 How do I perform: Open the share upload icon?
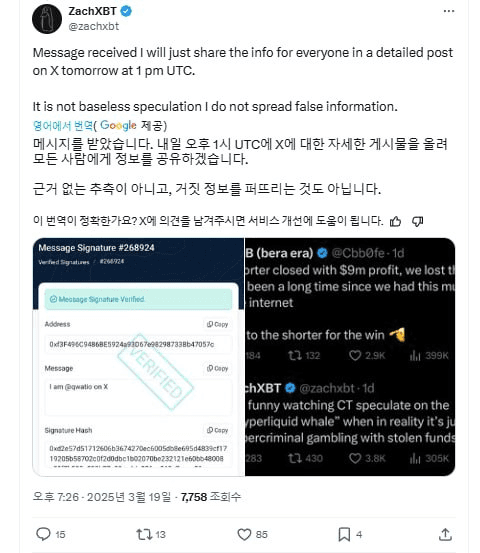445,534
